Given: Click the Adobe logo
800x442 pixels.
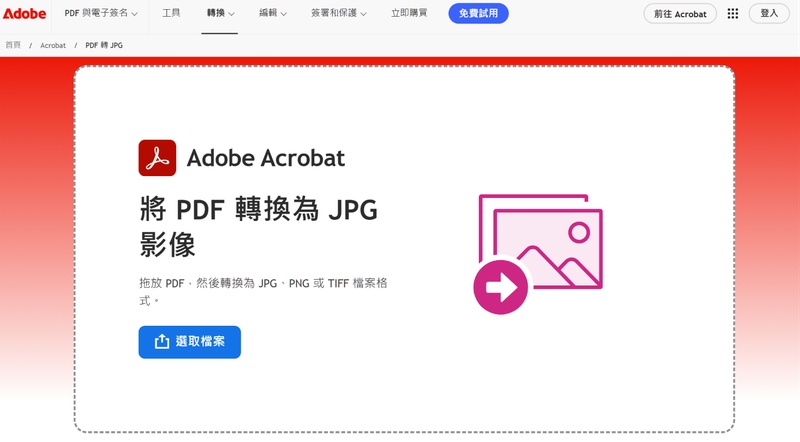Looking at the screenshot, I should pyautogui.click(x=24, y=14).
